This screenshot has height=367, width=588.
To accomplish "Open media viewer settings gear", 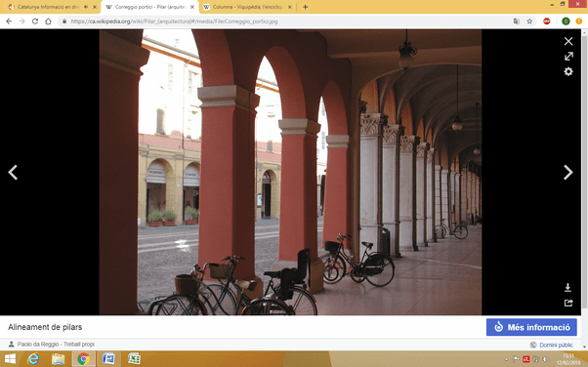I will [x=568, y=71].
